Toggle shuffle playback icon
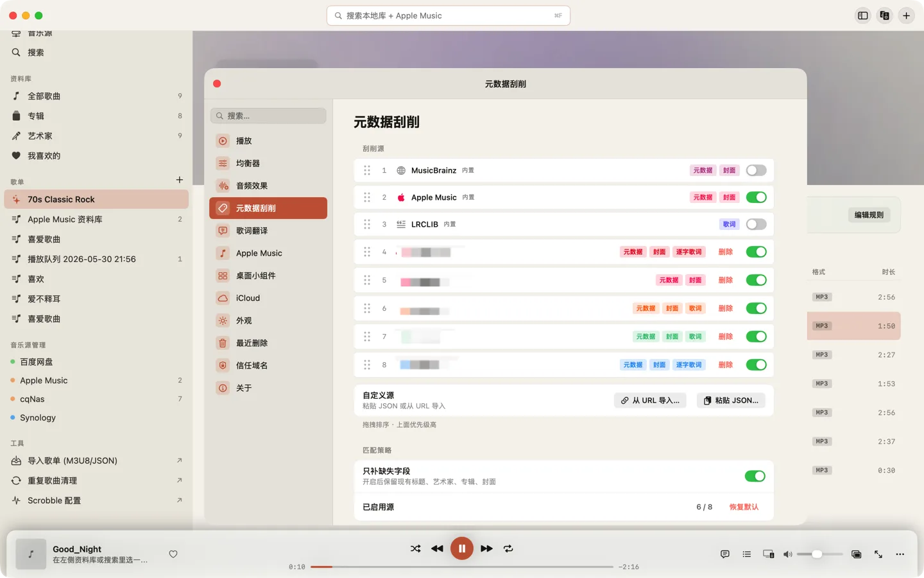924x578 pixels. point(416,548)
